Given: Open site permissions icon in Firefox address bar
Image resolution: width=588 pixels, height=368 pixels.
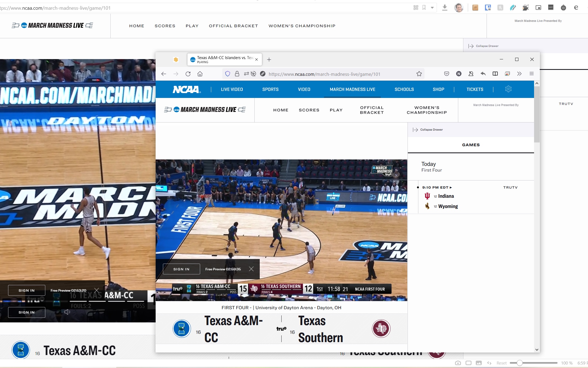Looking at the screenshot, I should click(x=246, y=74).
